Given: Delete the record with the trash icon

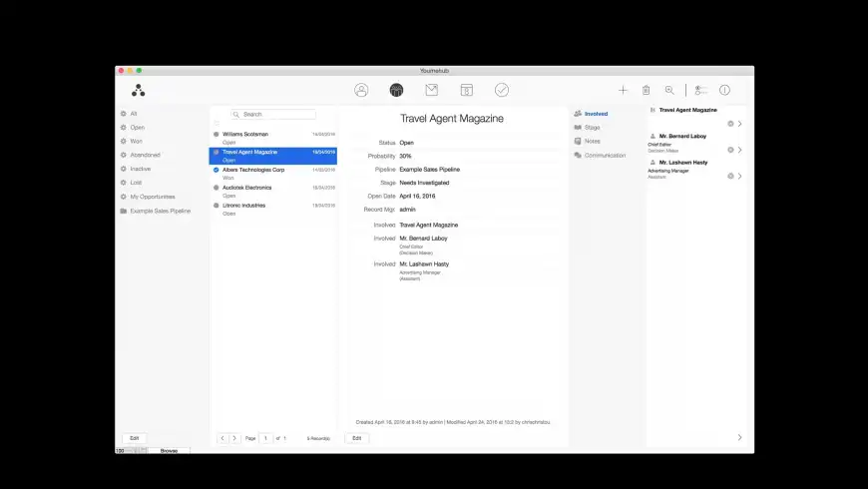Looking at the screenshot, I should [647, 90].
